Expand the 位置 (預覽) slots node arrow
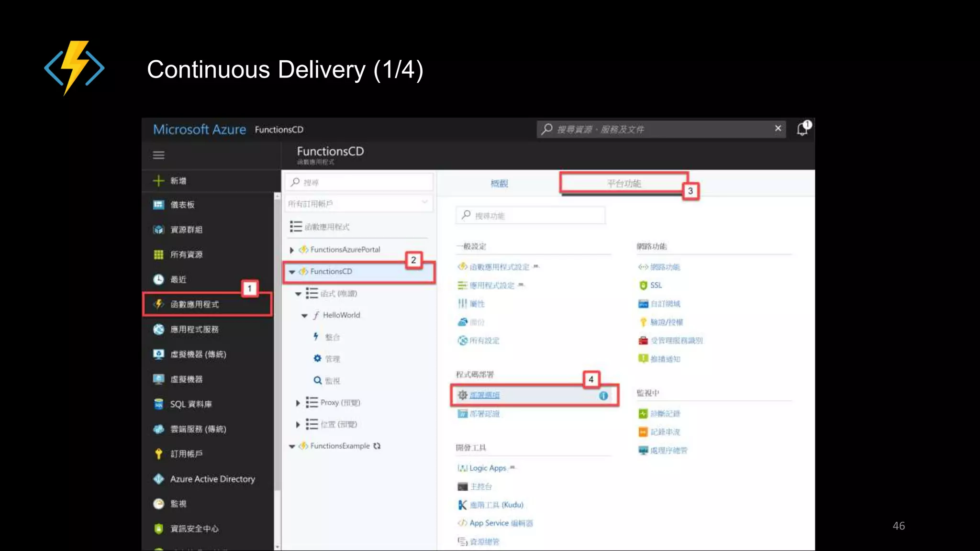980x551 pixels. [x=298, y=425]
